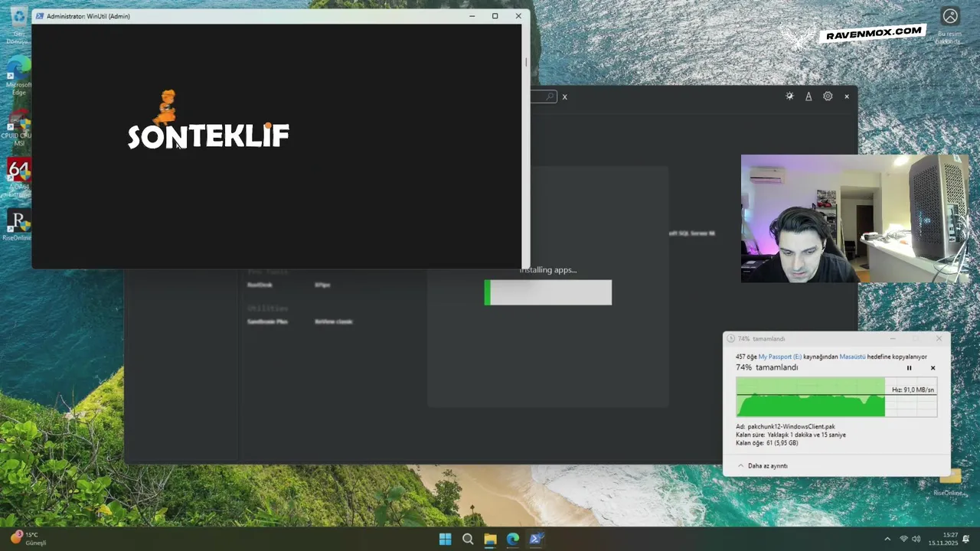Open taskbar Search

tap(468, 539)
